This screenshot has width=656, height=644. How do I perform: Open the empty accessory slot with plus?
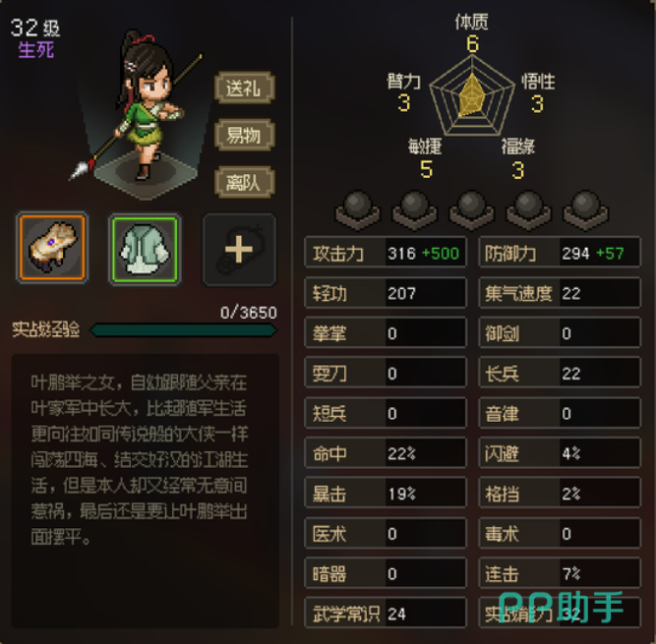tap(239, 250)
